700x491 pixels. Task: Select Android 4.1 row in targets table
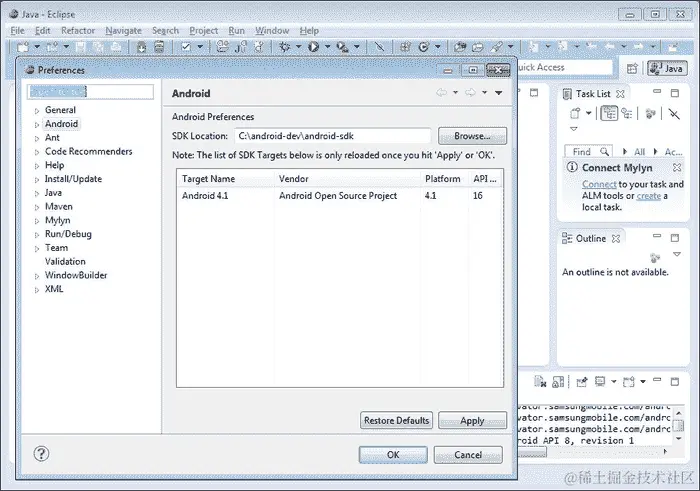point(340,196)
